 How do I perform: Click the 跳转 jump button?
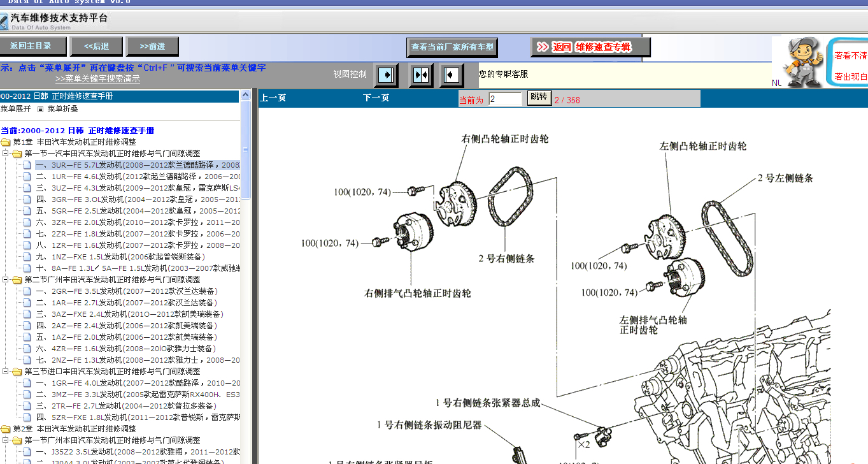(x=539, y=98)
